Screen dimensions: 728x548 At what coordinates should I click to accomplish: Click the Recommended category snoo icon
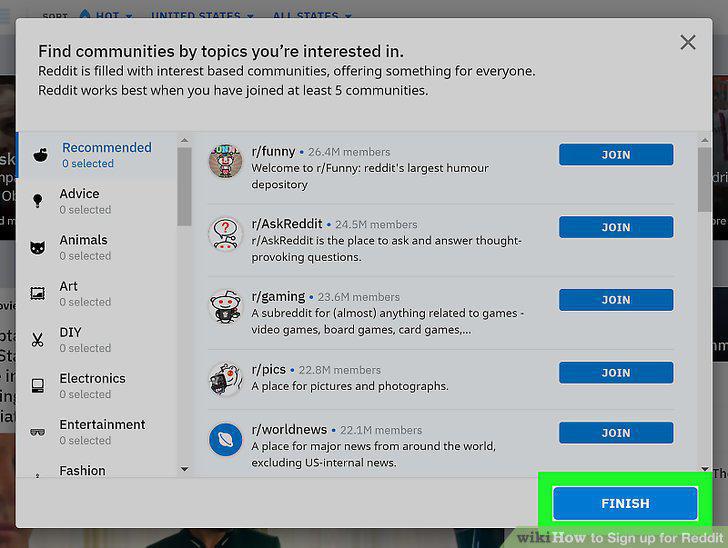tap(40, 155)
